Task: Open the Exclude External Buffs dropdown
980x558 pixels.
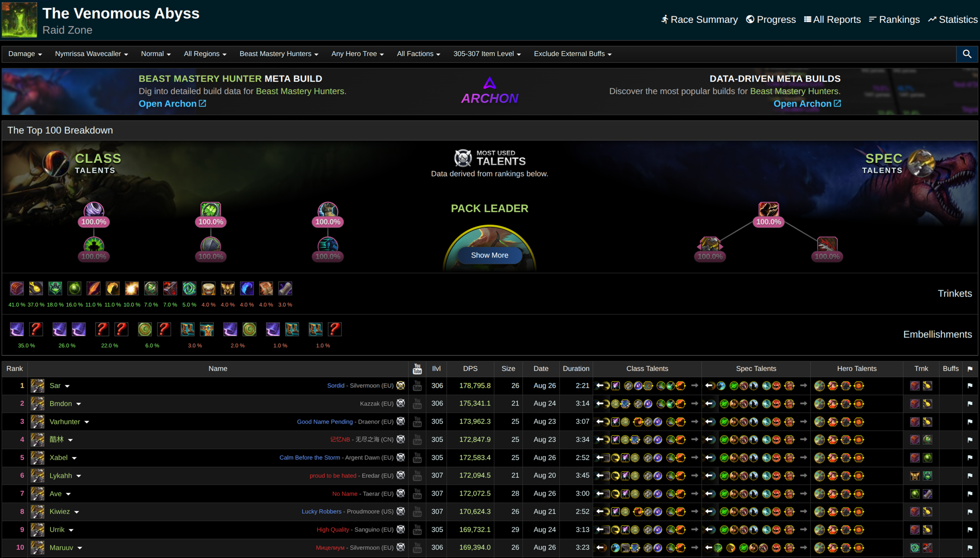Action: pos(572,54)
